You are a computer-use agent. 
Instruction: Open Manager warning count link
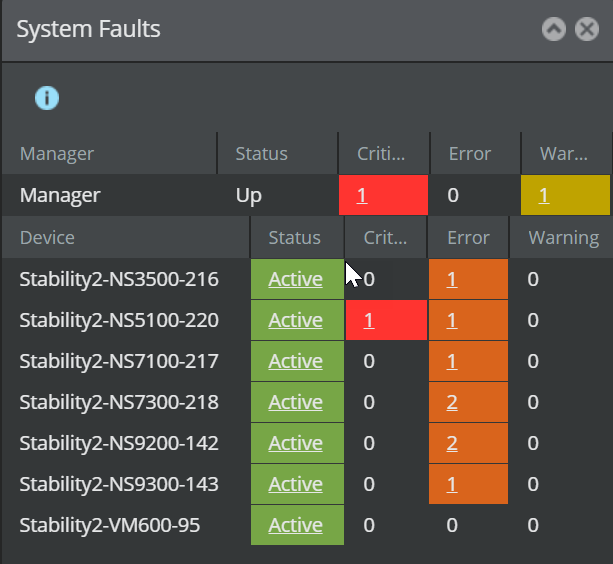tap(544, 195)
